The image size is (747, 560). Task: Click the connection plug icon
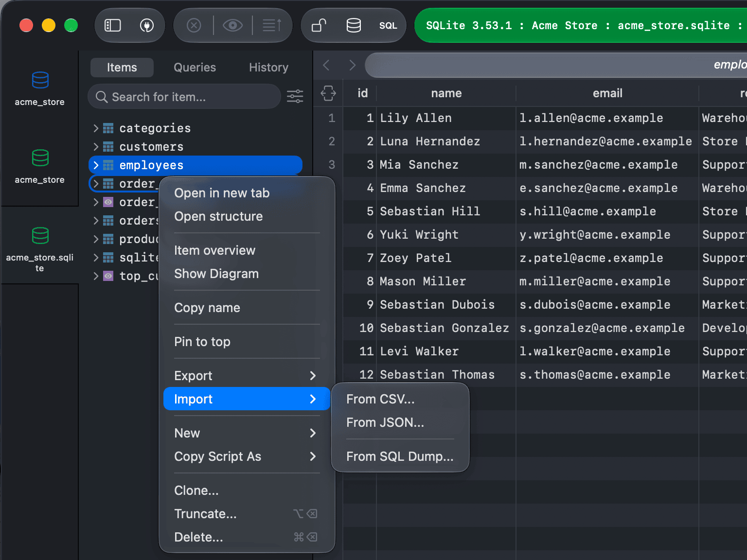[x=147, y=25]
